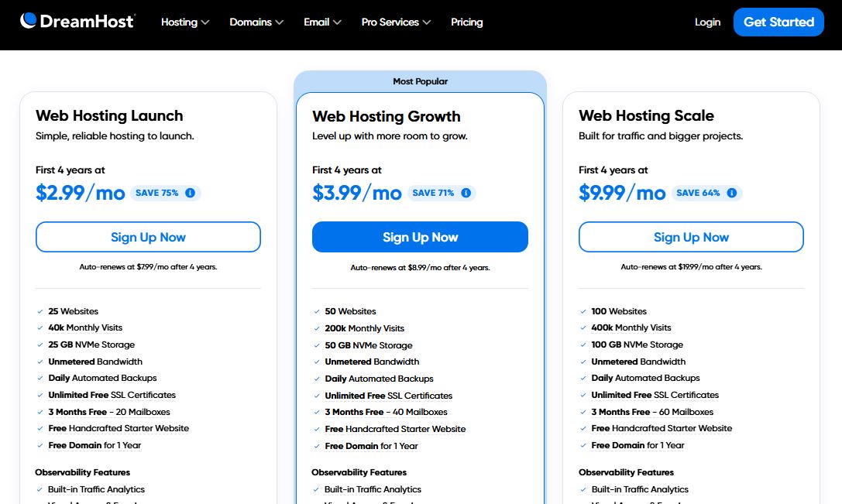Open the info icon beside SAVE 64%

click(733, 193)
